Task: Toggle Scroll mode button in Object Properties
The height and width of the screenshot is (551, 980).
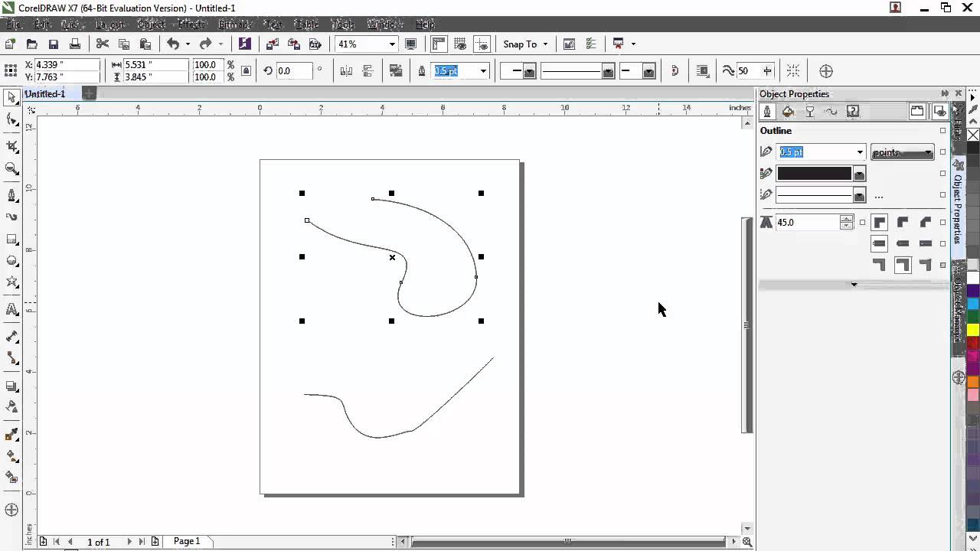Action: (x=917, y=112)
